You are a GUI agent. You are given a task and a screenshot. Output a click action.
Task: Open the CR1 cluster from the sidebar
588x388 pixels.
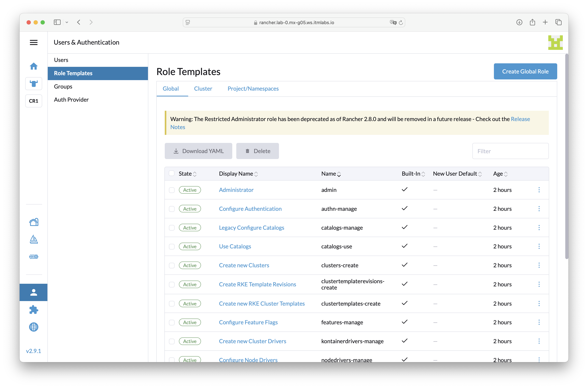pyautogui.click(x=34, y=101)
